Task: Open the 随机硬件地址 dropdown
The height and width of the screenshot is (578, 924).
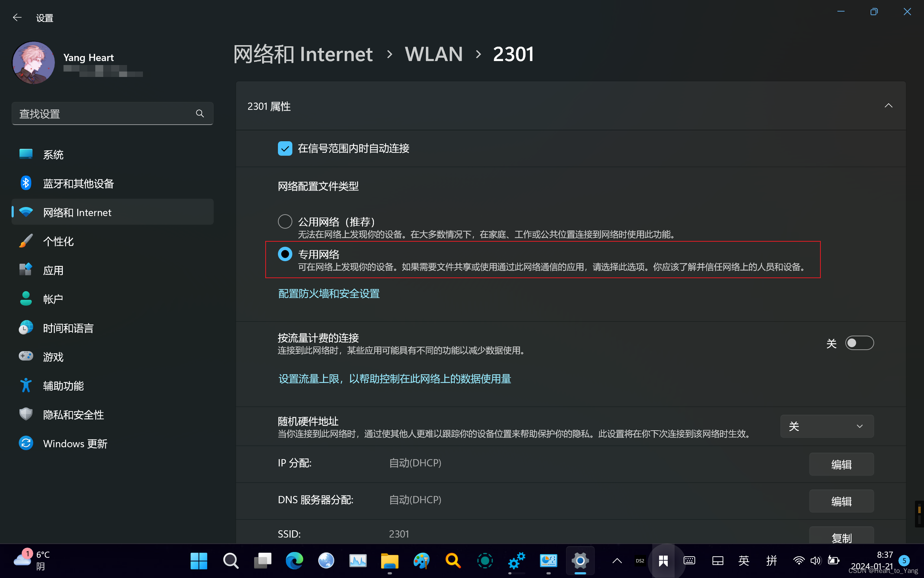Action: pyautogui.click(x=827, y=426)
